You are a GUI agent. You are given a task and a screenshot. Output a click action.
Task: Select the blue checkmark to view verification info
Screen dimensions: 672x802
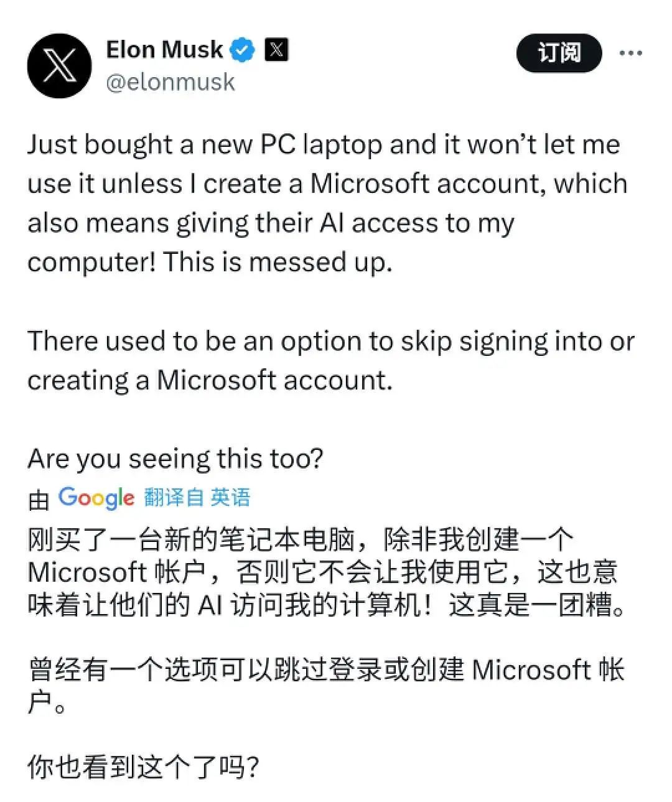[242, 48]
